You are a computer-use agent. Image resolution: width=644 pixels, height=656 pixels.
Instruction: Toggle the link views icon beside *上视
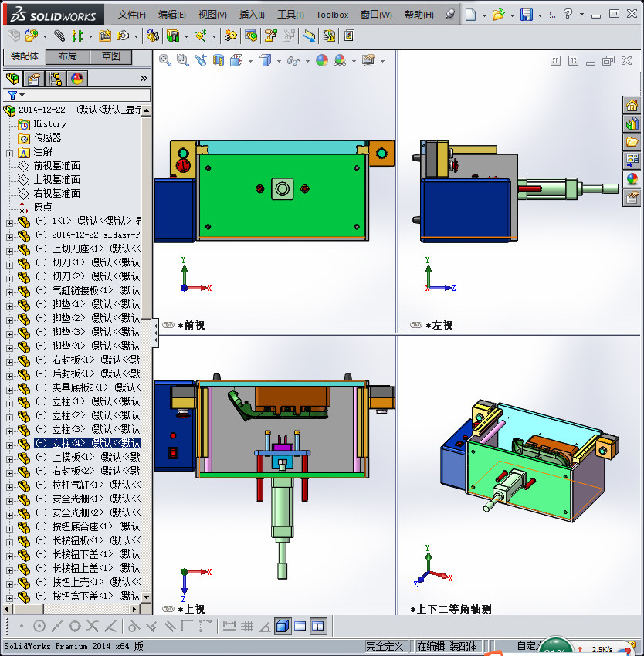click(x=168, y=609)
